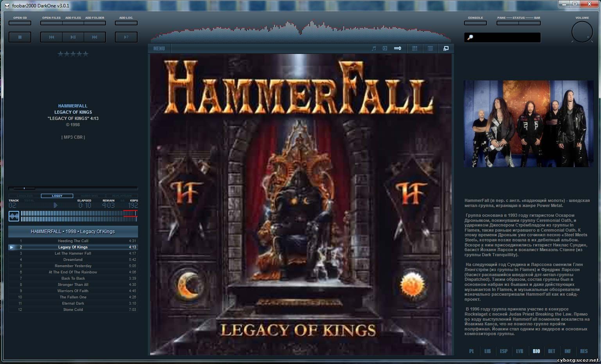Click the dimmed REPLAYGAIN indicator
This screenshot has width=601, height=364.
(x=122, y=196)
